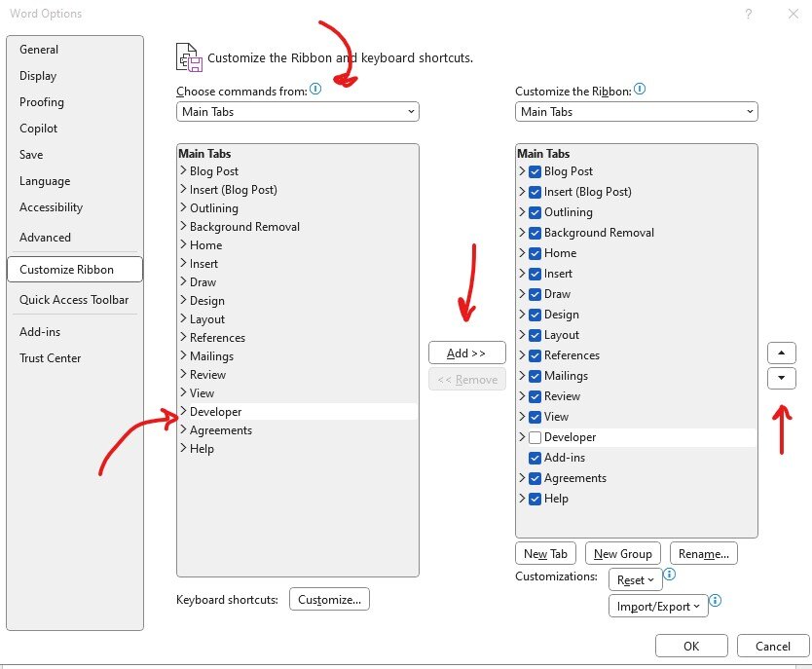Click the info icon next to Reset
The image size is (812, 669).
[670, 575]
